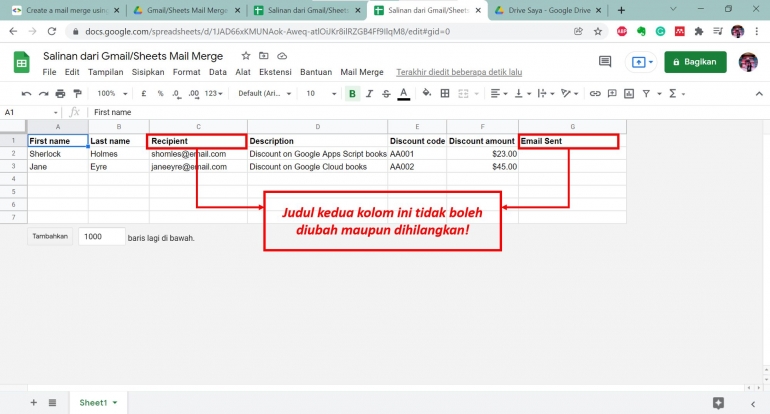Click the formula bar text First name
Screen dimensions: 770x414
pos(112,112)
